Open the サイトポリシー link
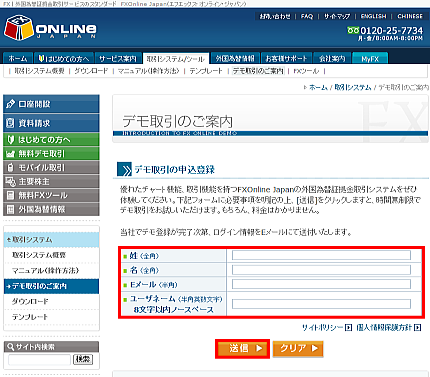 tap(327, 328)
